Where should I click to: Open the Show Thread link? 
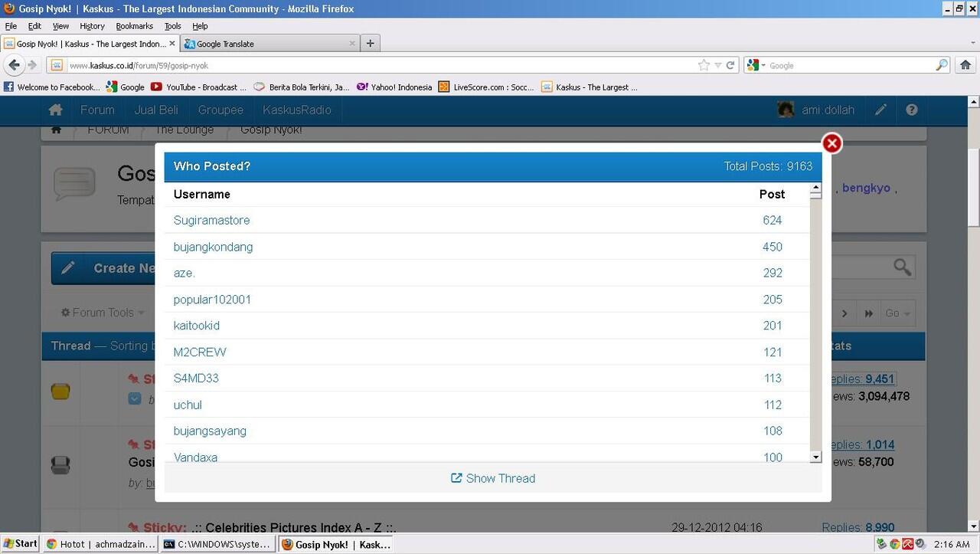[493, 478]
